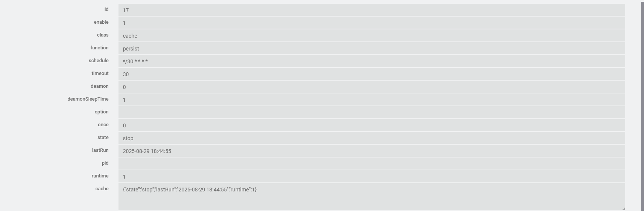Click the cache textarea resize handle
Viewport: 644px width, 211px height.
point(623,208)
